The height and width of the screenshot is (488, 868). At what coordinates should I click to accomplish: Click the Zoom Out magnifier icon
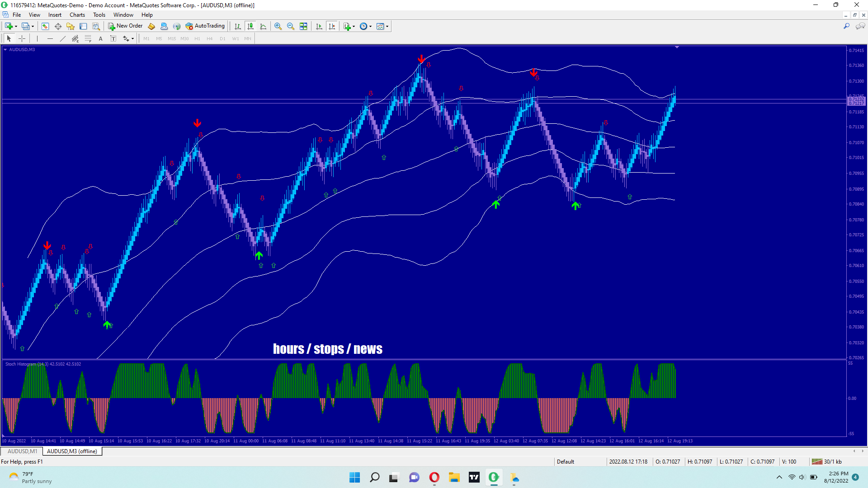[291, 26]
